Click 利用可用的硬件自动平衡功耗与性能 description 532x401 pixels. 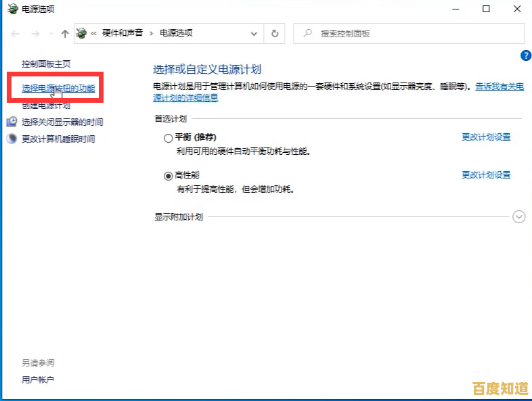244,151
